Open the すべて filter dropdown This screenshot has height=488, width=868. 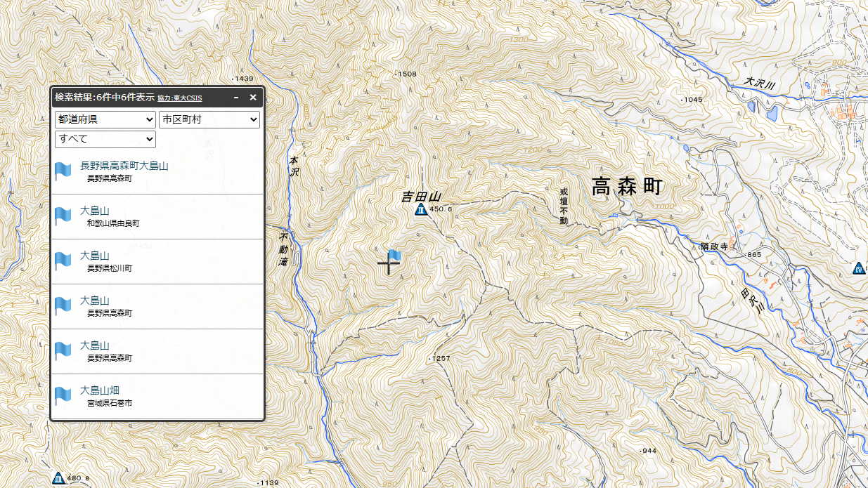click(x=105, y=139)
